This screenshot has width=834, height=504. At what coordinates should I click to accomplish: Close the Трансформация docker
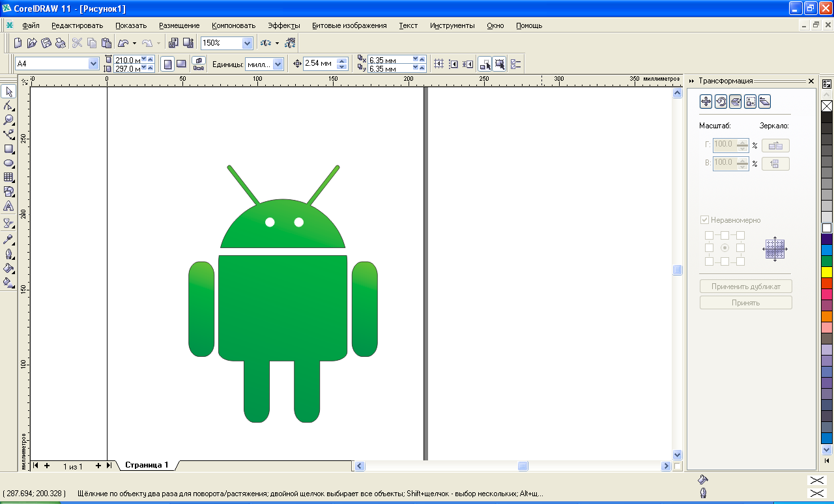(x=811, y=81)
